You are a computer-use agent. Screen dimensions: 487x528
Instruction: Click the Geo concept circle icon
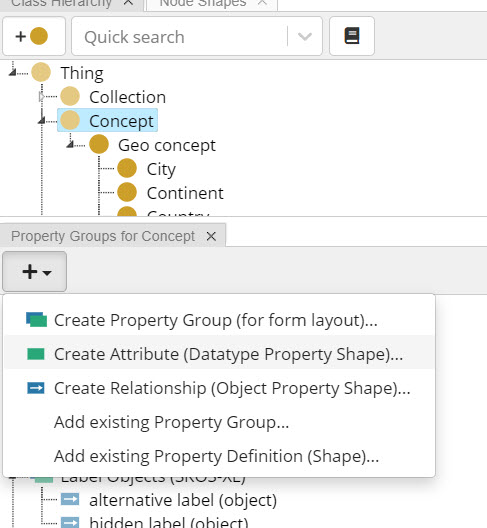click(x=99, y=144)
